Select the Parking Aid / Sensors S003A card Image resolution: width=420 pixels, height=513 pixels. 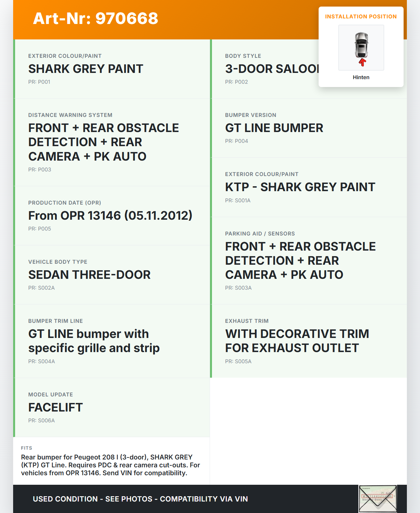pos(308,260)
